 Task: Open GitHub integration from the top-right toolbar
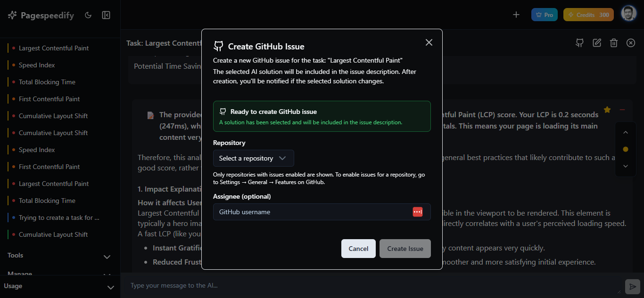[x=579, y=43]
